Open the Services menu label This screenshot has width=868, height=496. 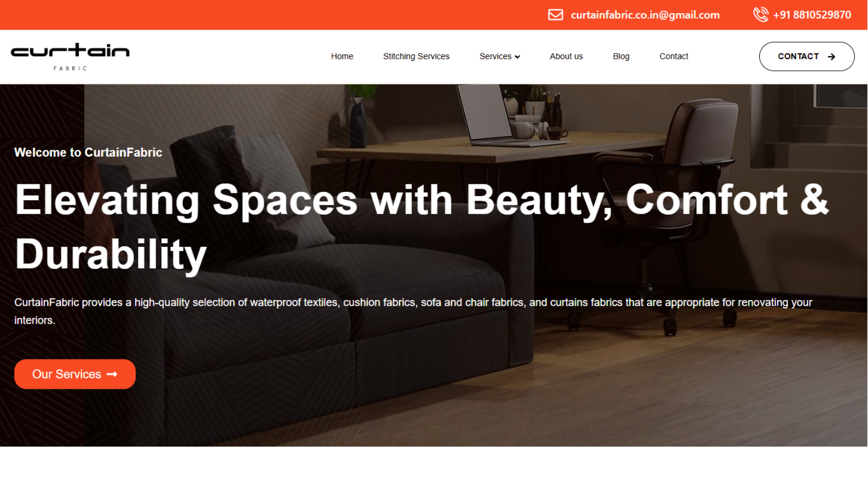click(x=495, y=56)
